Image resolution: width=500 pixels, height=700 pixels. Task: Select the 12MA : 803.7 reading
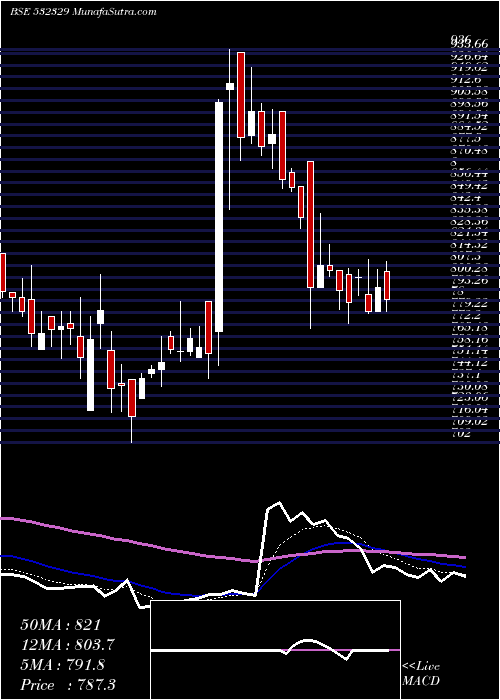coord(68,645)
